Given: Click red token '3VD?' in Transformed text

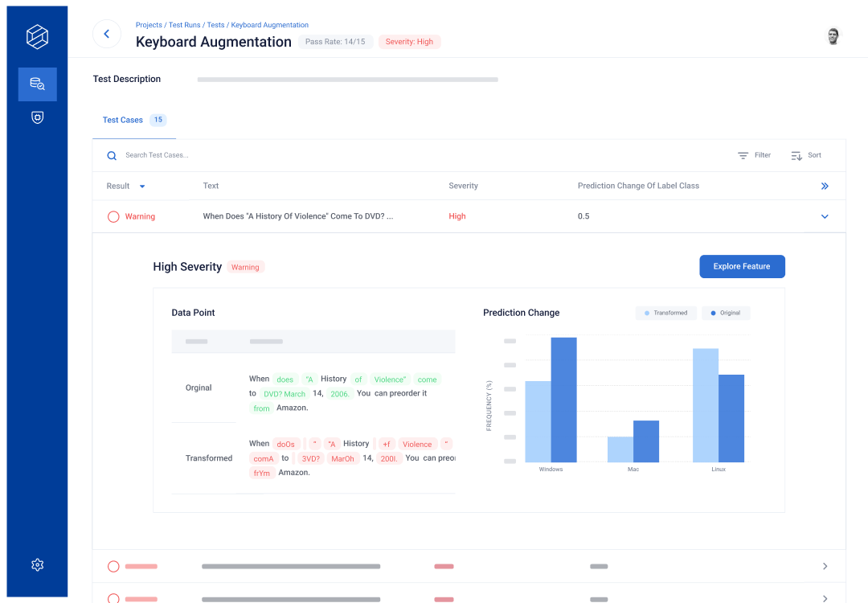Looking at the screenshot, I should pos(310,458).
